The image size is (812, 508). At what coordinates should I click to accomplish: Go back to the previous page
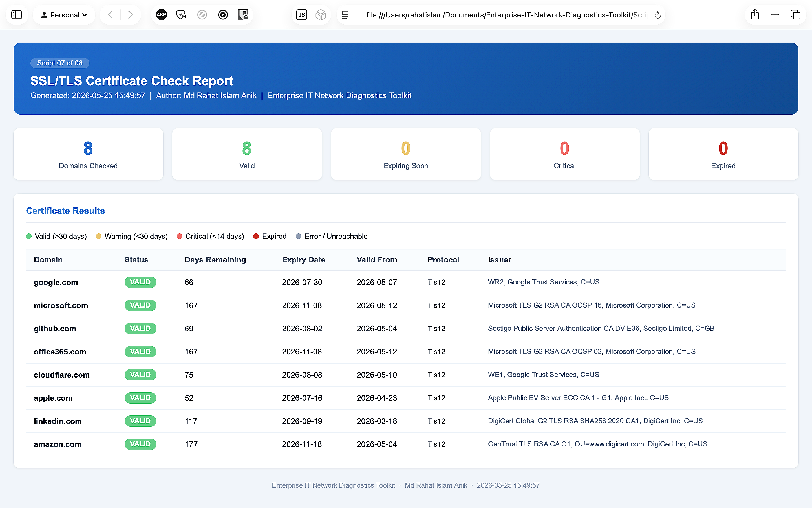[111, 15]
